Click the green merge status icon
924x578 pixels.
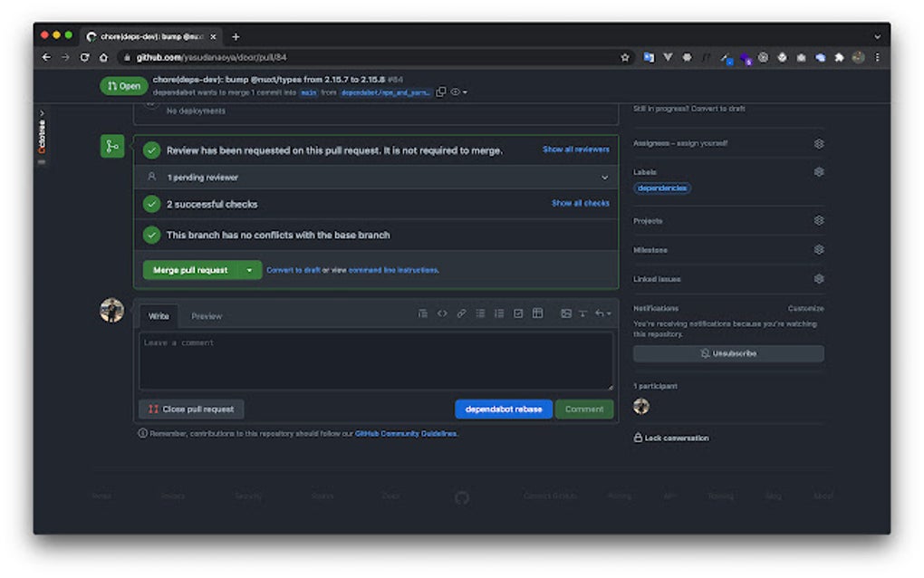[112, 146]
